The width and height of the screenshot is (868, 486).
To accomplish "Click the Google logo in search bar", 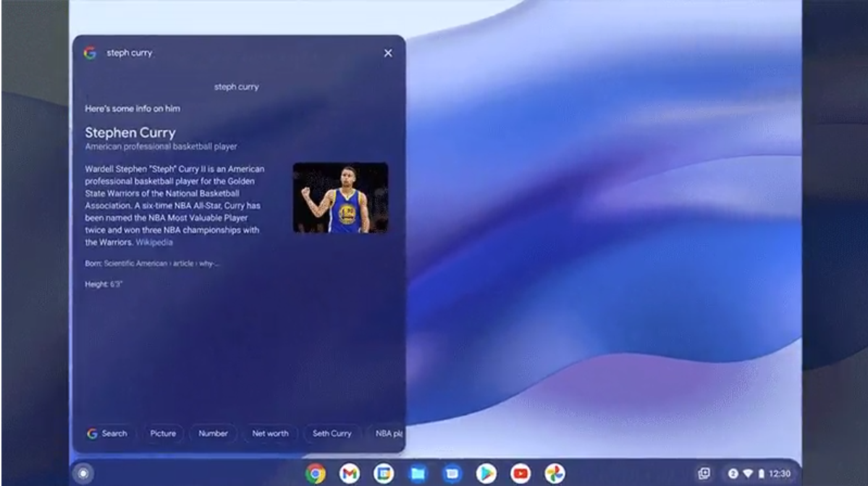I will 90,53.
